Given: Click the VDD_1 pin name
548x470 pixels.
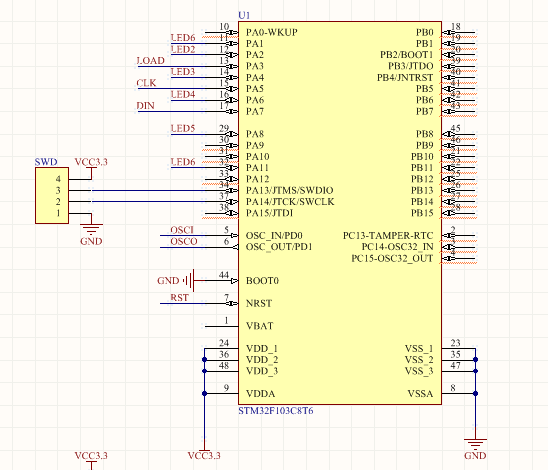Looking at the screenshot, I should click(262, 348).
